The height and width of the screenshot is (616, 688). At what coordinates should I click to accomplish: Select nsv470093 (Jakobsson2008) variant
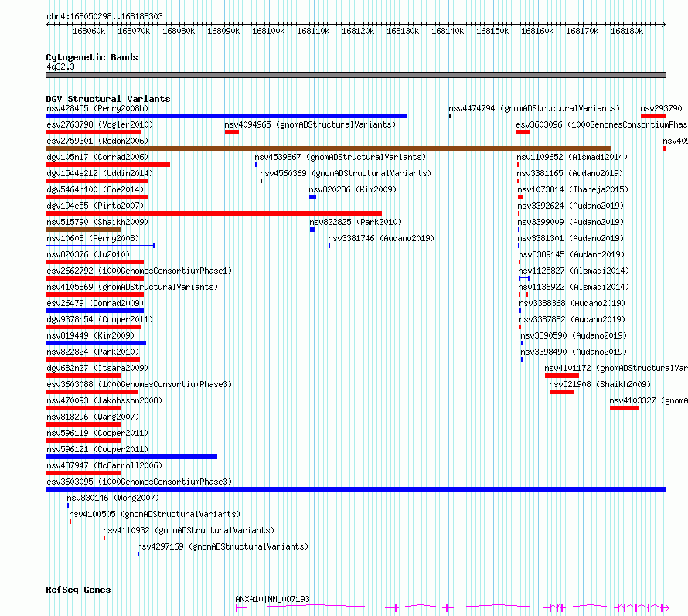[104, 400]
